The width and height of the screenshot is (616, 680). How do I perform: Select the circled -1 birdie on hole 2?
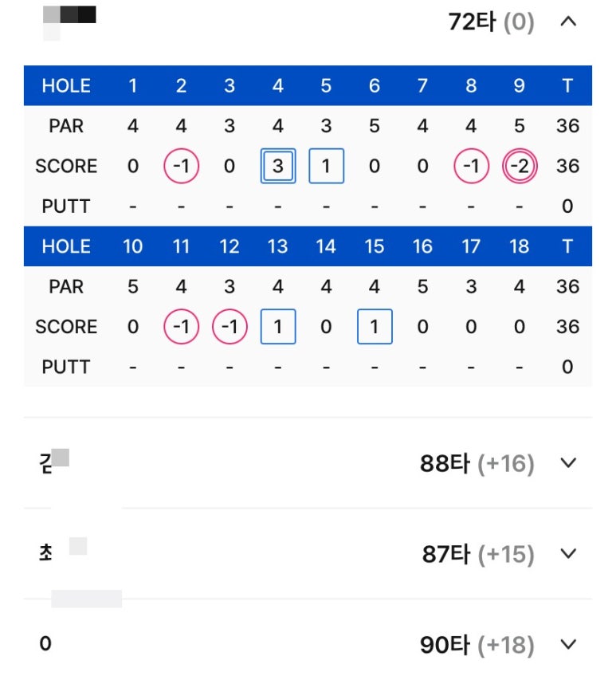coord(181,166)
